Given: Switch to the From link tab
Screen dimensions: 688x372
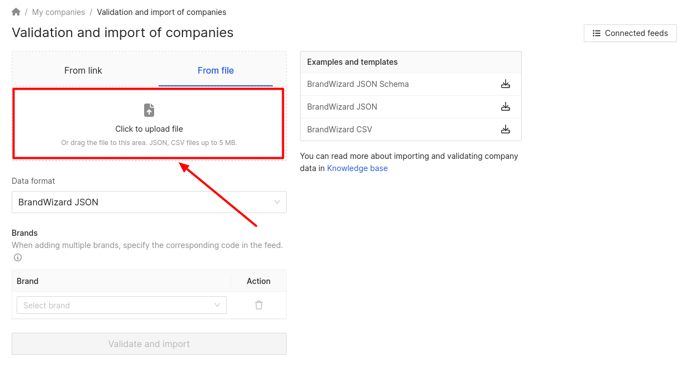Looking at the screenshot, I should click(83, 71).
